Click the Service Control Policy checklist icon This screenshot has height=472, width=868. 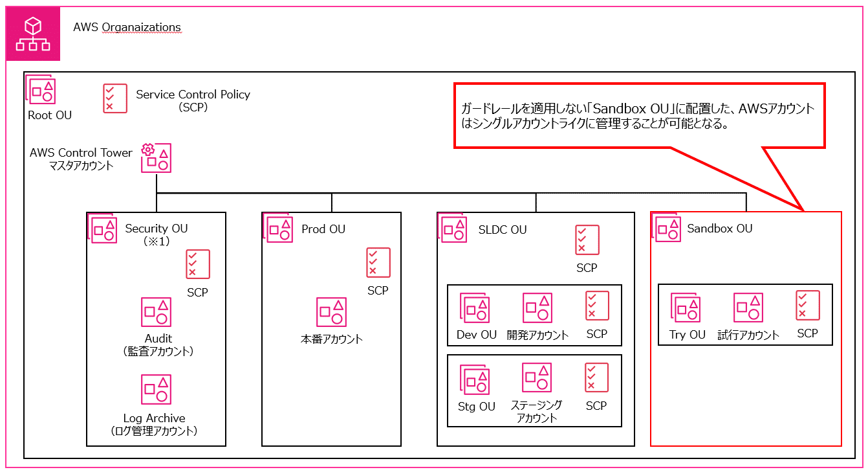click(115, 98)
